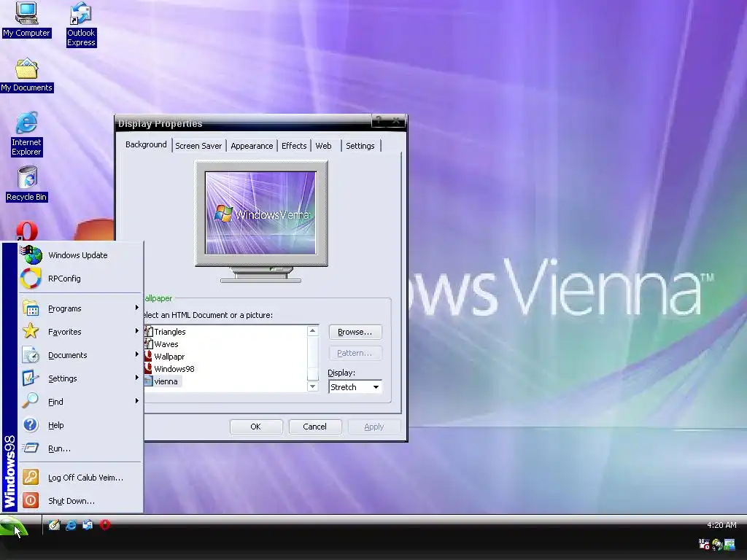Open the My Computer desktop icon
This screenshot has width=747, height=560.
(x=26, y=20)
